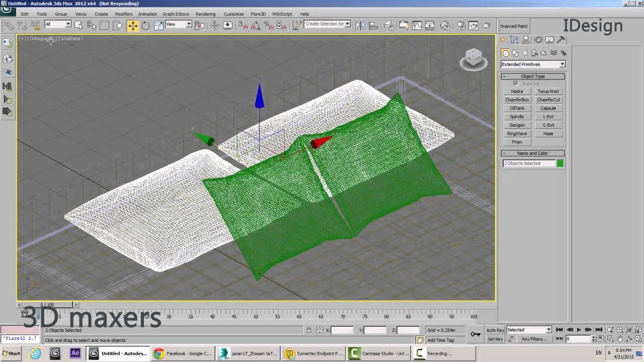Open Select by Name tool
Image resolution: width=644 pixels, height=362 pixels.
[x=92, y=25]
